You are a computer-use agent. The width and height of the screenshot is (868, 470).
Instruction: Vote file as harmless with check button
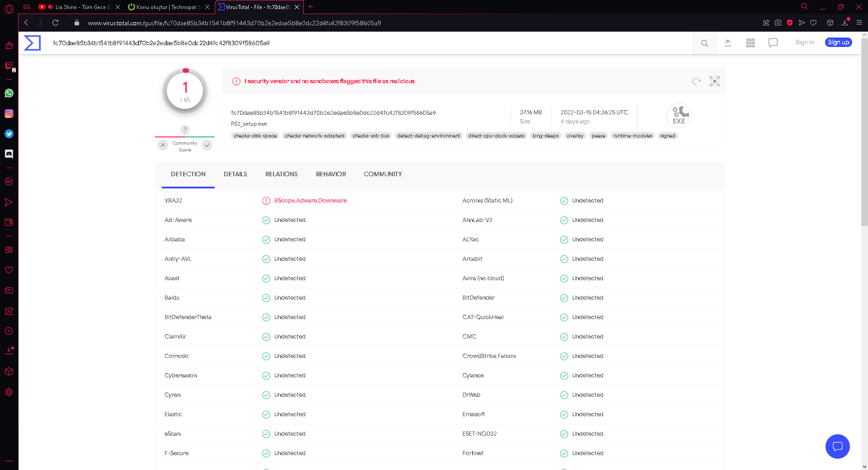[x=207, y=145]
